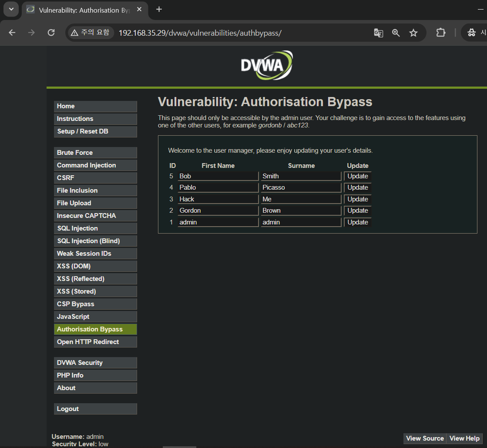Click the "Surname" column header
Screen dimensions: 487x448
pos(301,166)
